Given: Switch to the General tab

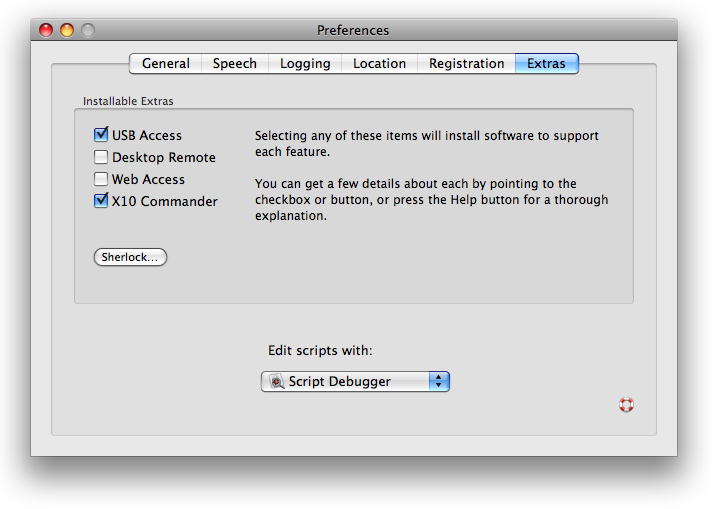Looking at the screenshot, I should [165, 63].
